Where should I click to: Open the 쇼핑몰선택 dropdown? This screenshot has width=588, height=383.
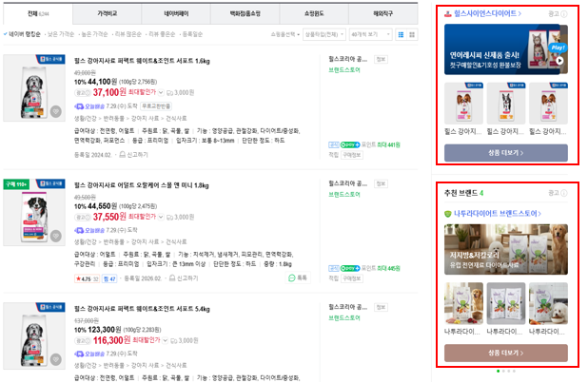pos(285,34)
